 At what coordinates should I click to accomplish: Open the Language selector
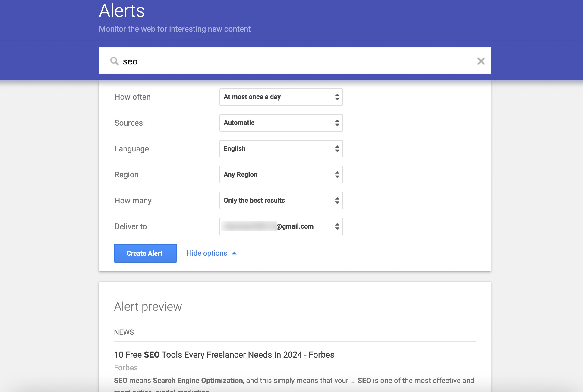(x=281, y=148)
